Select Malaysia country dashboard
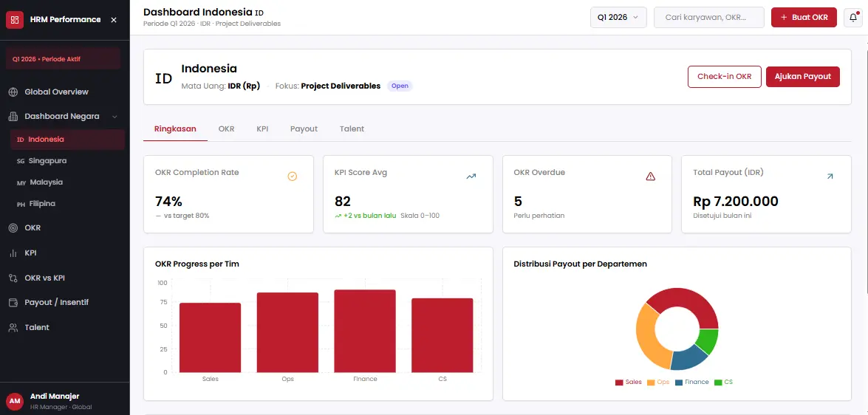Image resolution: width=868 pixels, height=415 pixels. [x=46, y=182]
